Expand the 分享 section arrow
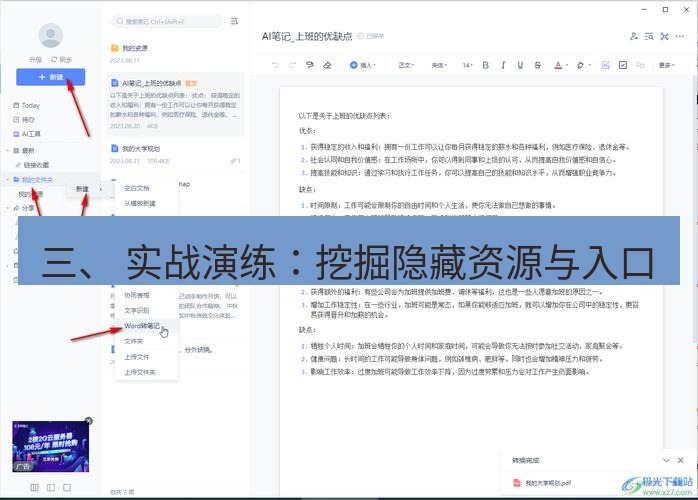698x500 pixels. pos(8,208)
